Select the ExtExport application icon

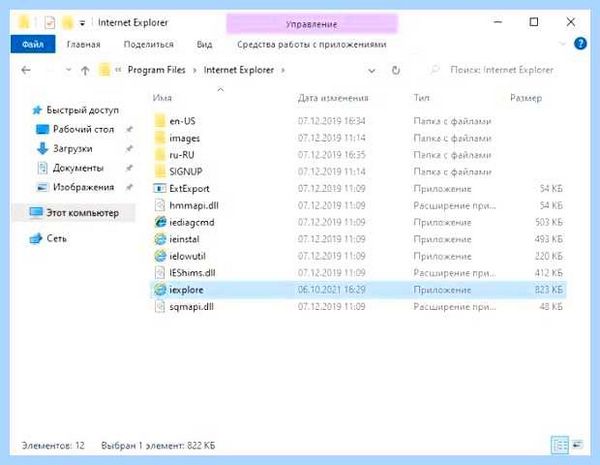pyautogui.click(x=160, y=188)
